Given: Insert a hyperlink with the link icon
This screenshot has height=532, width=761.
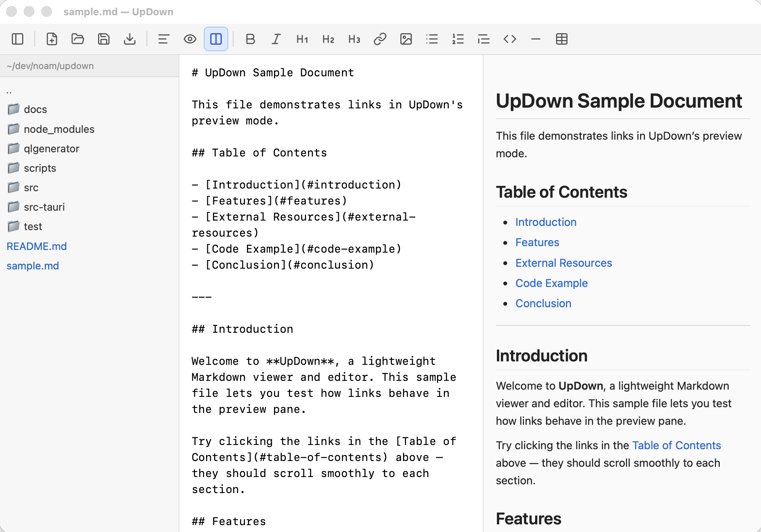Looking at the screenshot, I should [380, 39].
